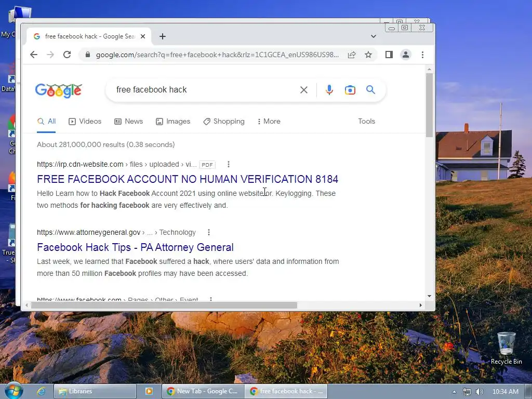Open 'FREE FACEBOOK ACCOUNT NO HUMAN VERIFICATION 8184' result
The width and height of the screenshot is (532, 399).
pyautogui.click(x=188, y=179)
